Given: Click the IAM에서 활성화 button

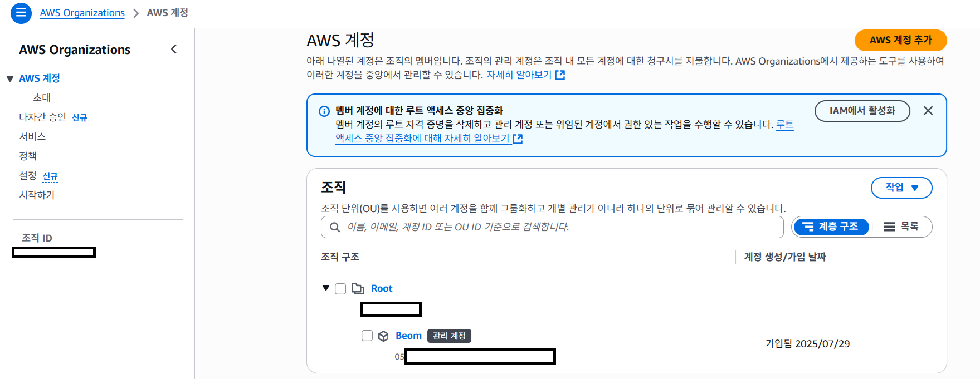Looking at the screenshot, I should tap(861, 111).
